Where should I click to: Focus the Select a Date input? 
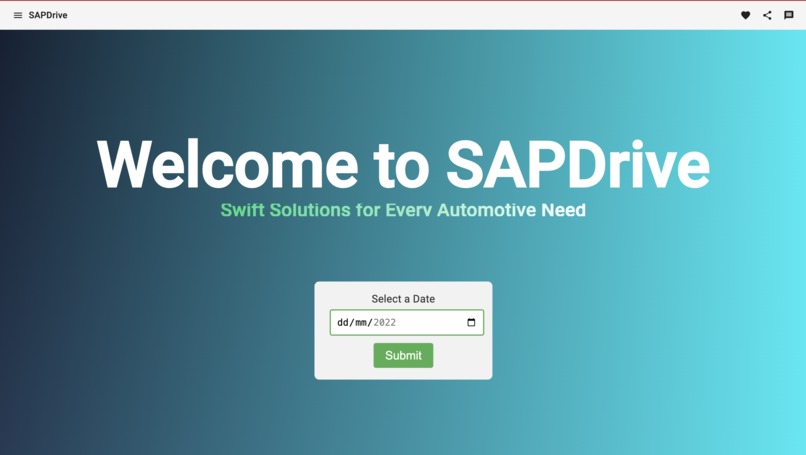point(407,322)
